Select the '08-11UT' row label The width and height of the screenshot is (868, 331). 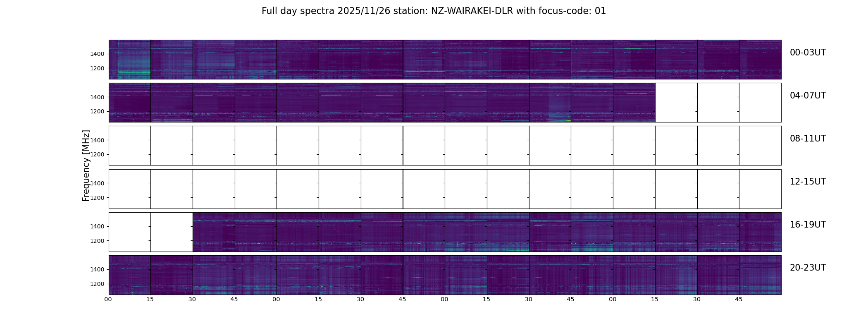[x=808, y=139]
